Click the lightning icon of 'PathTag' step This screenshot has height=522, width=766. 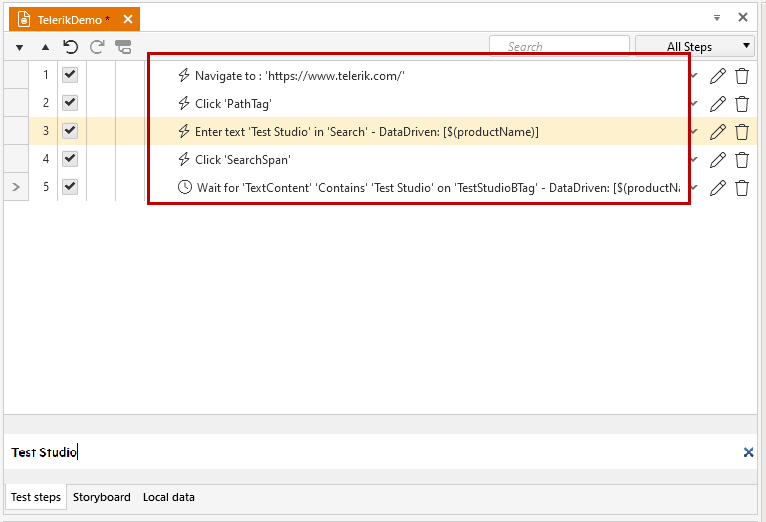pyautogui.click(x=184, y=103)
